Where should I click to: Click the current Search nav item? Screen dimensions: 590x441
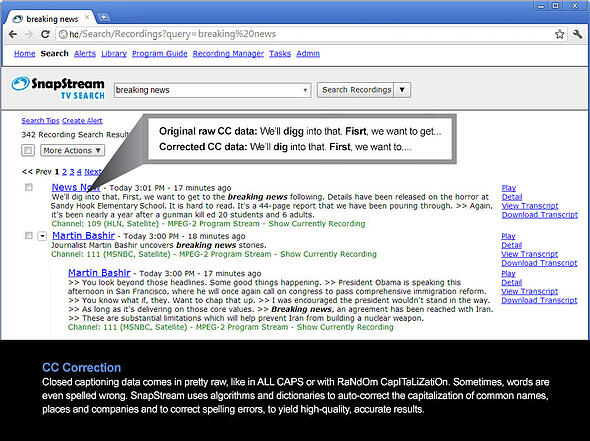pos(55,53)
